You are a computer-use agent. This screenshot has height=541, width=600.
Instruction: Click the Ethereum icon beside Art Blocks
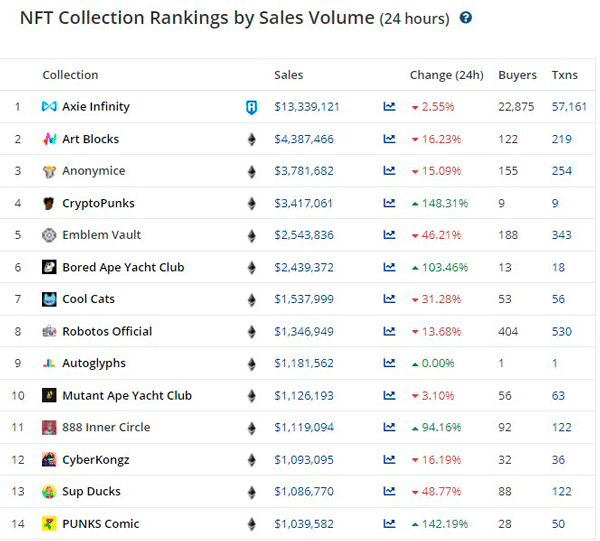(x=251, y=139)
